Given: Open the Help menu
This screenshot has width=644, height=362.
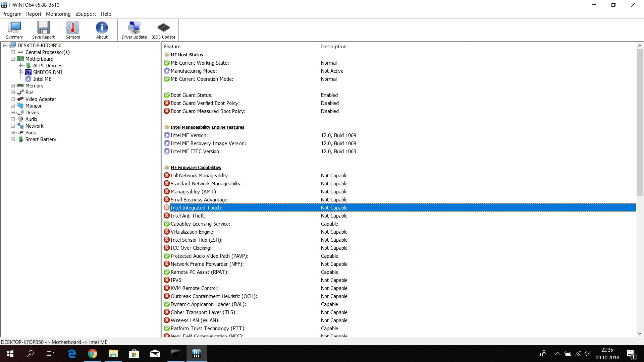Looking at the screenshot, I should pos(106,14).
